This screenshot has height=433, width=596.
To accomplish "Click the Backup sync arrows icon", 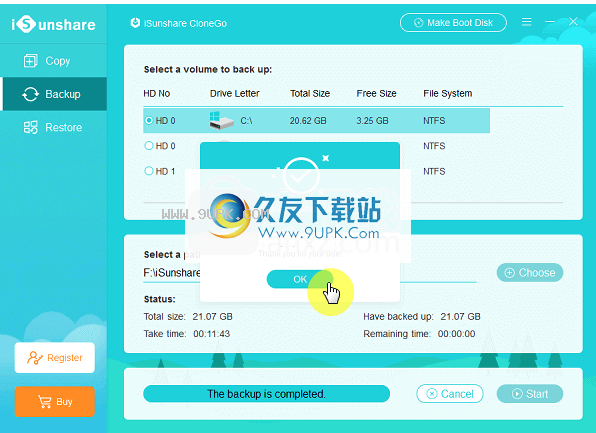I will 30,94.
